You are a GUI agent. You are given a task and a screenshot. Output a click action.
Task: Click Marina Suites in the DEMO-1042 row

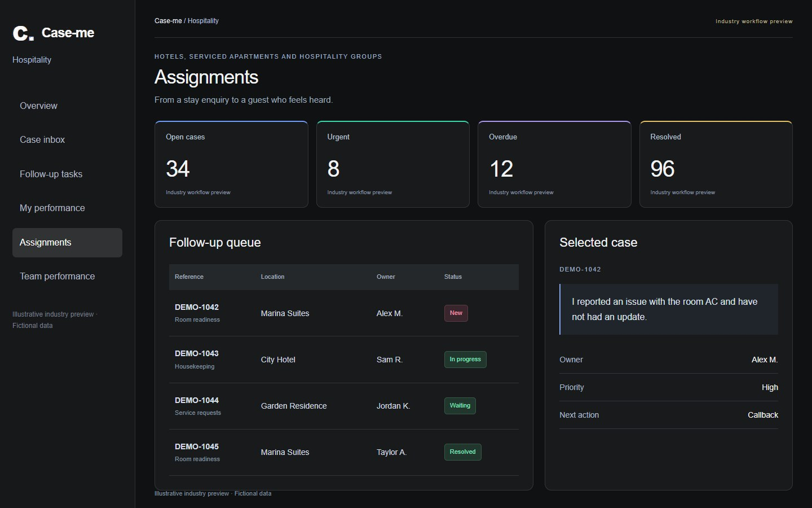click(285, 313)
